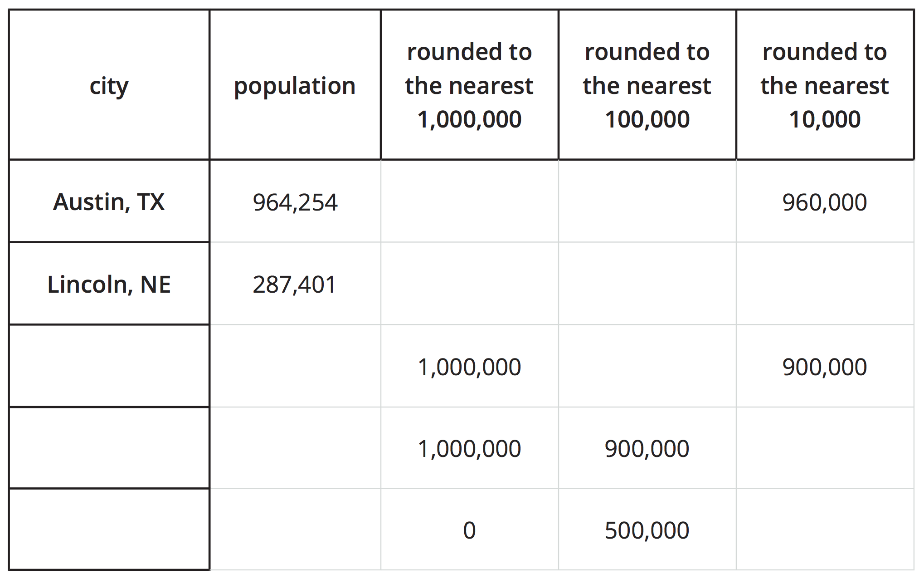
Task: Click Lincoln's empty nearest 1,000,000 cell
Action: [x=469, y=285]
